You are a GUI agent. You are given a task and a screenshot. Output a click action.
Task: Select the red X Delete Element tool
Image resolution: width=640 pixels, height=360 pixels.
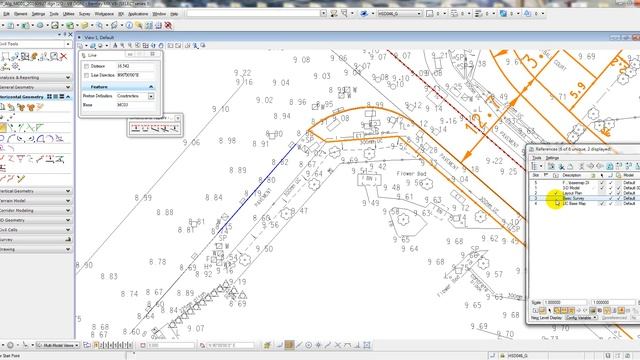click(64, 57)
